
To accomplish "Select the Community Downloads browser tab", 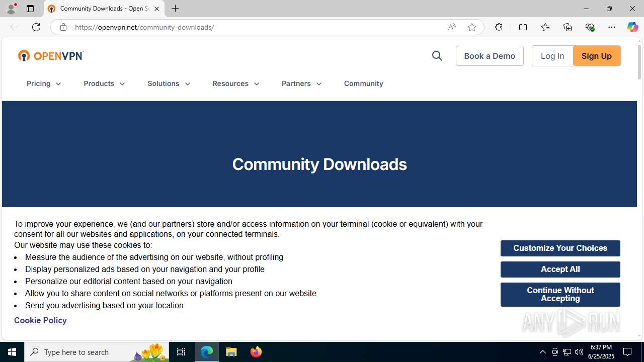I will (x=104, y=9).
